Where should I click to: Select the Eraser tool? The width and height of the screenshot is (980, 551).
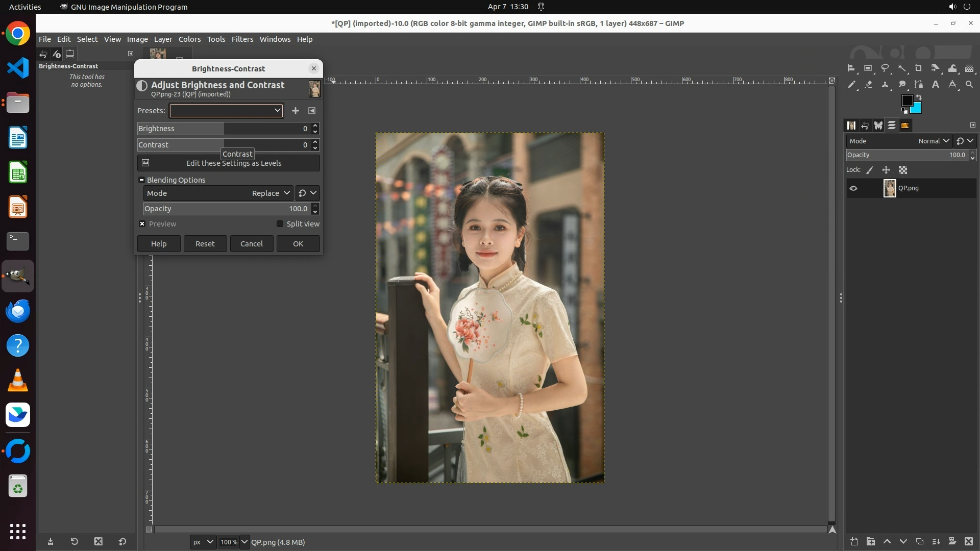(x=868, y=85)
